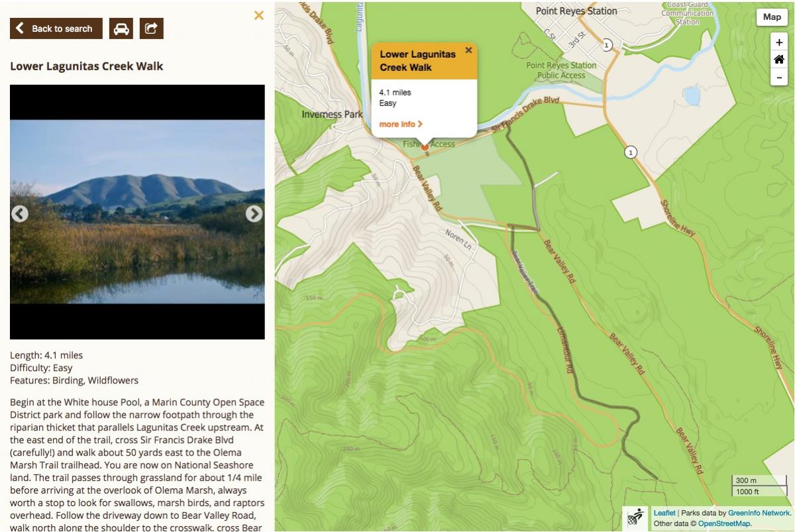Screen dimensions: 795x532
Task: Click the 4.1 miles text in the popup
Action: pos(395,92)
